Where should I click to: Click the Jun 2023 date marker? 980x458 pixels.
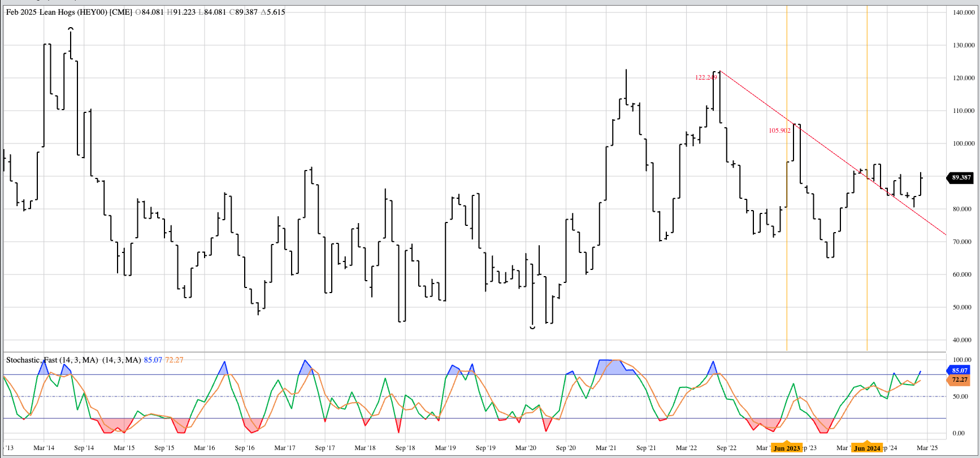tap(787, 448)
